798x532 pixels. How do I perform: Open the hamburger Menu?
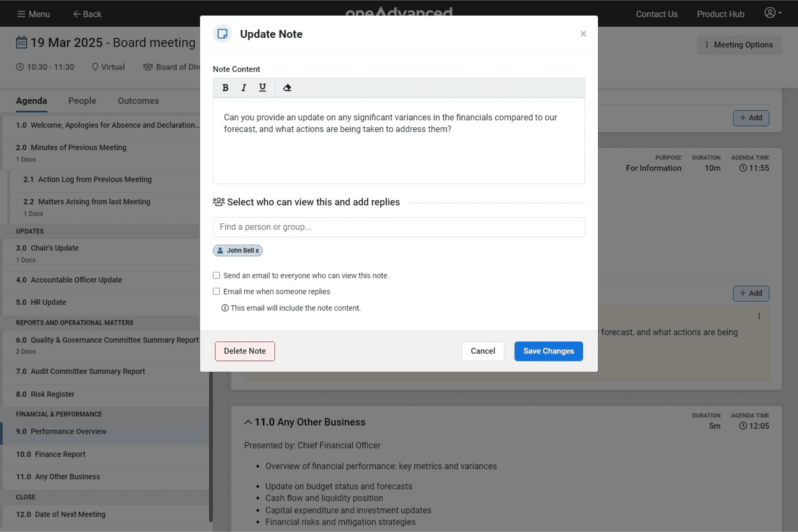pyautogui.click(x=33, y=14)
